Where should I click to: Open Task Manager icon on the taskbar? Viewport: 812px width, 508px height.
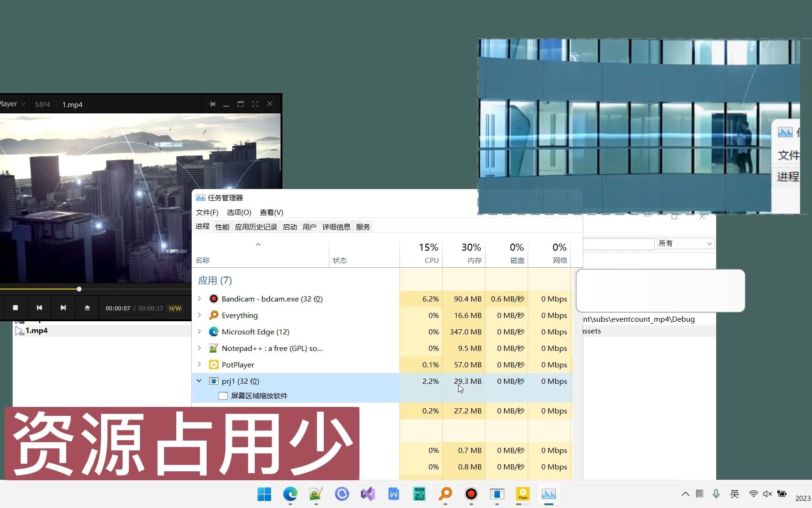[x=548, y=494]
